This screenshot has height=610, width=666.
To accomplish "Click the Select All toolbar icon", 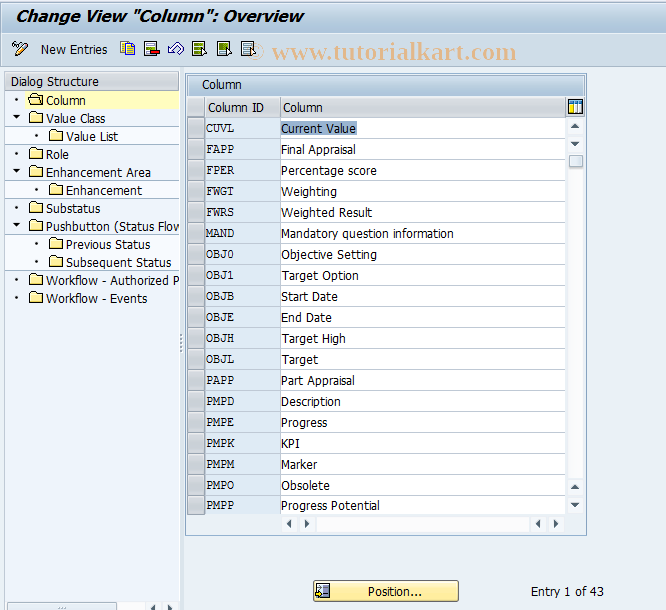I will (x=199, y=49).
